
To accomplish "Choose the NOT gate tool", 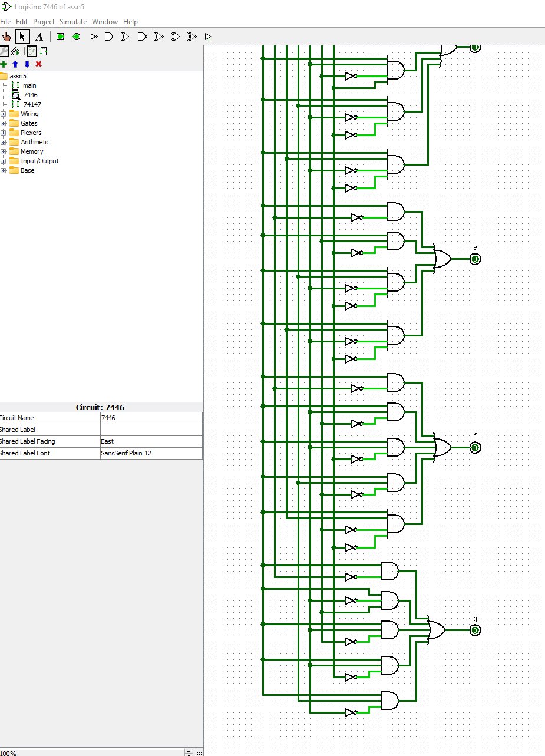I will (x=93, y=37).
